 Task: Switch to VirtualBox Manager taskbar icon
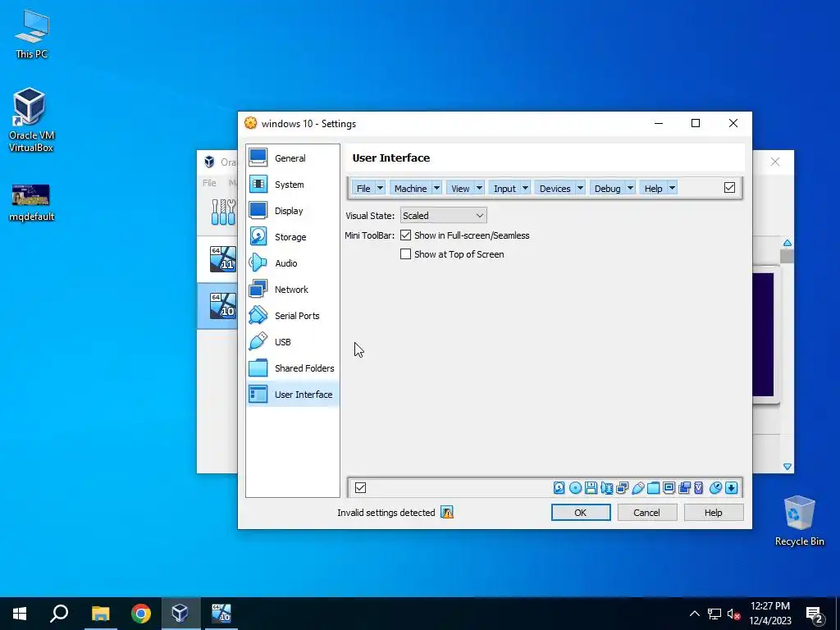point(180,614)
